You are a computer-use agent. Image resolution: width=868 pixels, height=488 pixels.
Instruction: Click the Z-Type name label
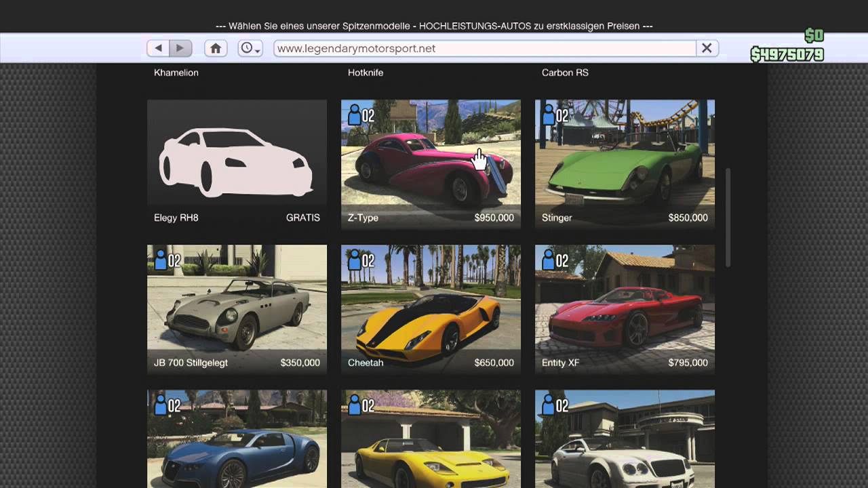coord(363,218)
